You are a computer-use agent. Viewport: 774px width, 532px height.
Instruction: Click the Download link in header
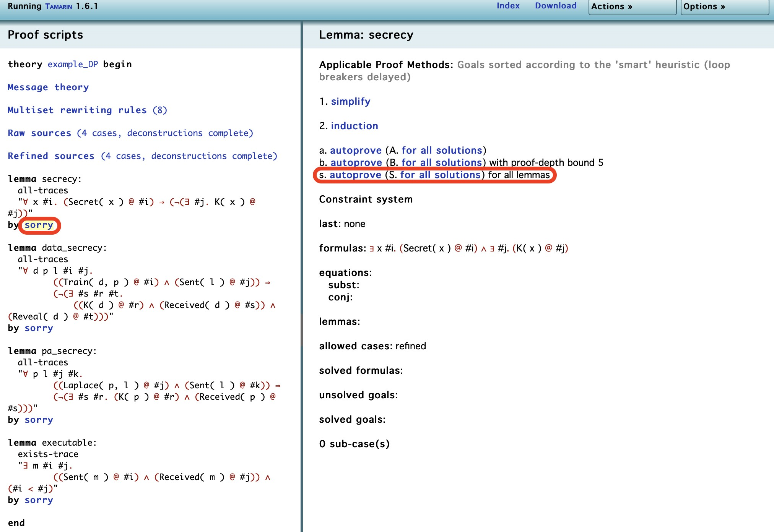coord(556,6)
